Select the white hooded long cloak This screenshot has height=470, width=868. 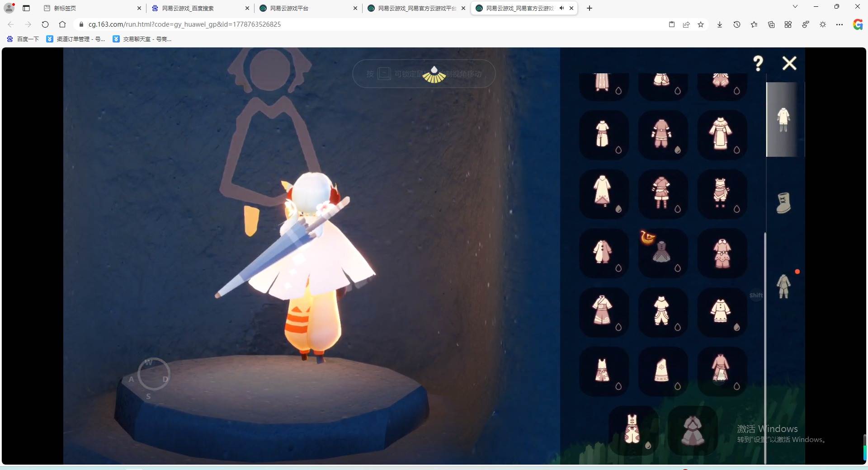point(604,194)
